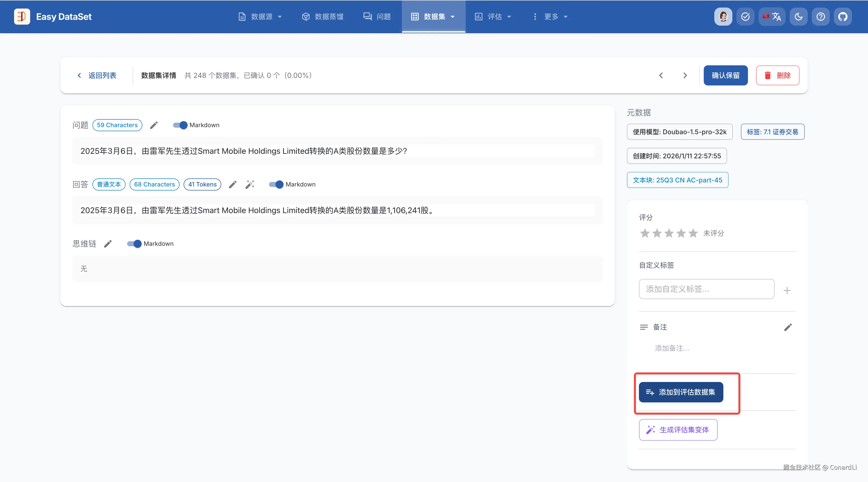Edit the 思维链 chain-of-thought pencil icon

[108, 244]
